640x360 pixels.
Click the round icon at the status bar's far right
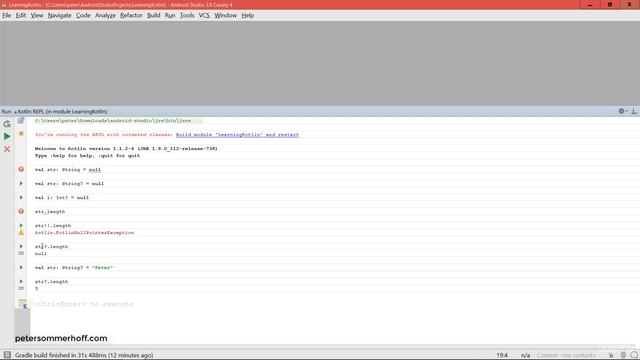(x=634, y=355)
